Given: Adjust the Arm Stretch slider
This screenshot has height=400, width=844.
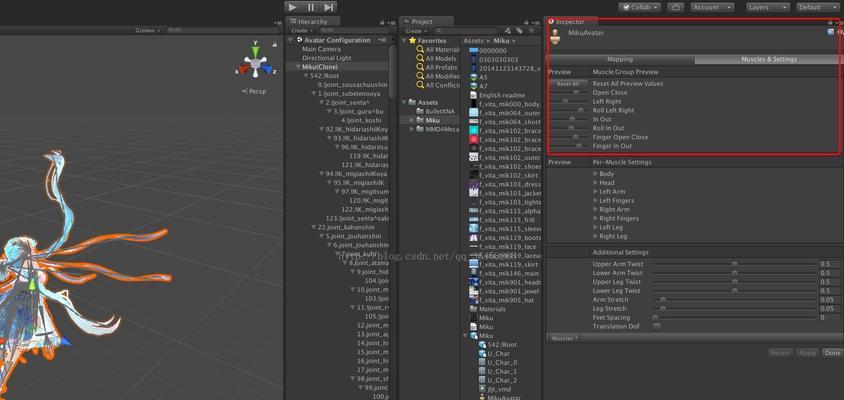Looking at the screenshot, I should (734, 300).
